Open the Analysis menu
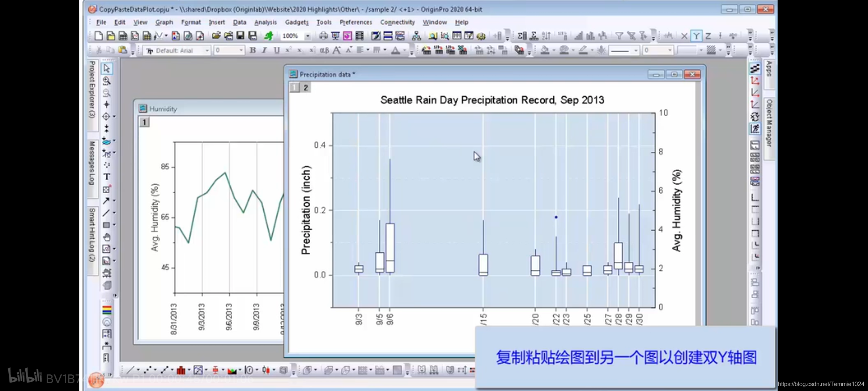This screenshot has height=391, width=868. [x=265, y=22]
